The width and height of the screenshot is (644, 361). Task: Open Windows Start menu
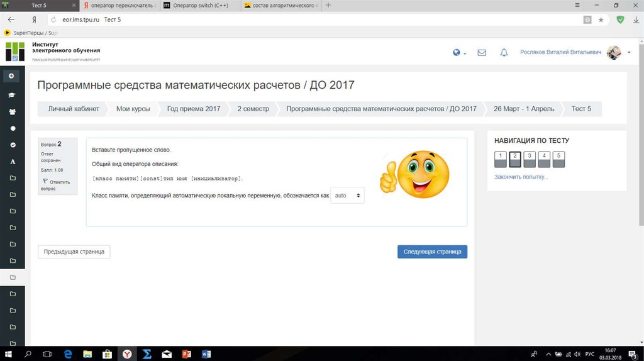tap(8, 354)
